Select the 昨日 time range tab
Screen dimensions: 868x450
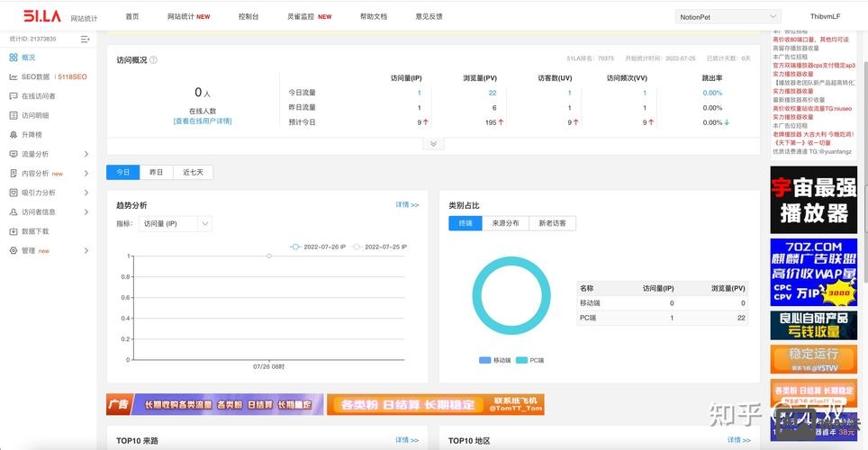157,172
